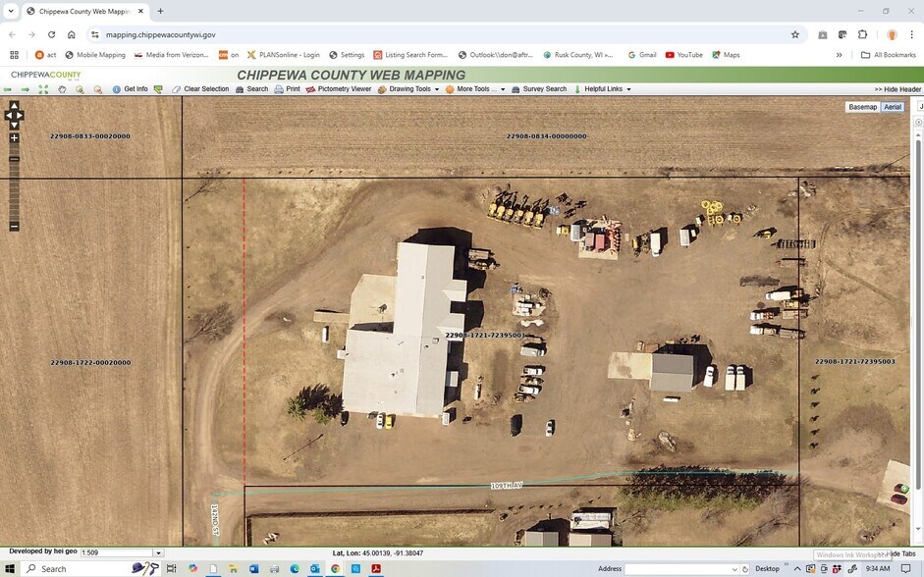The image size is (924, 577).
Task: Open the Pictometry Viewer
Action: (x=338, y=89)
